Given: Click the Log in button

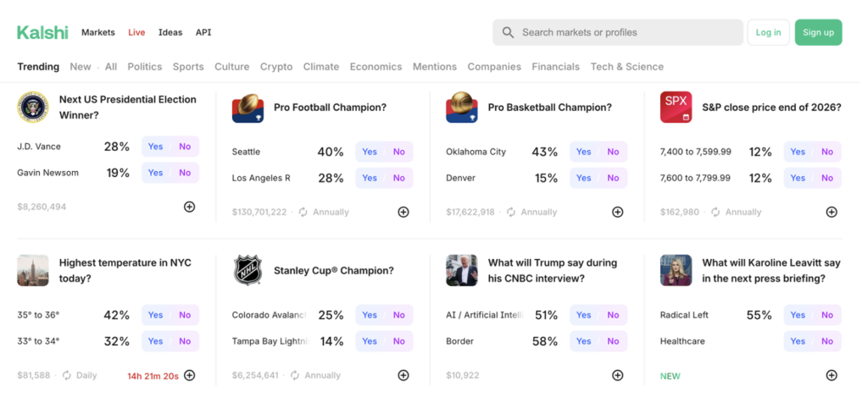Looking at the screenshot, I should [768, 32].
